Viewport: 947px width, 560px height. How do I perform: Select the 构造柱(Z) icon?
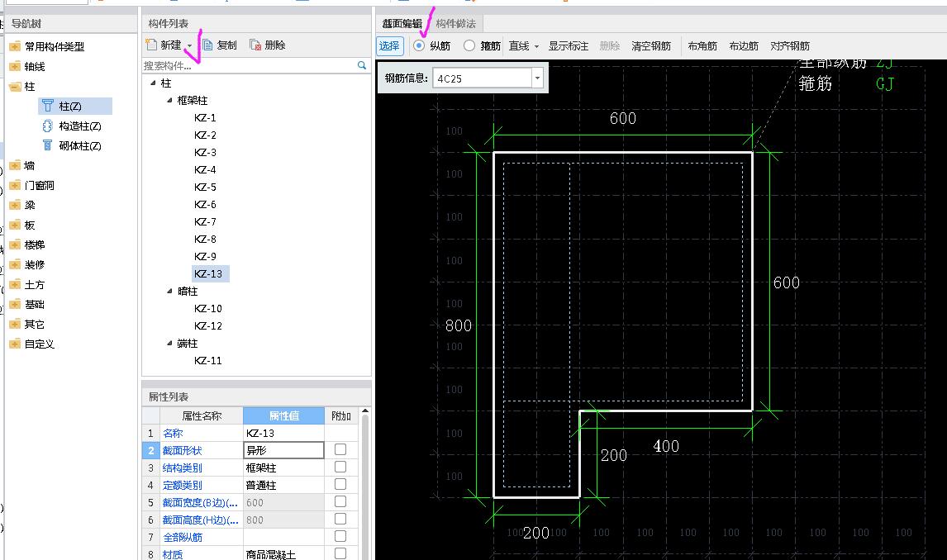point(48,126)
